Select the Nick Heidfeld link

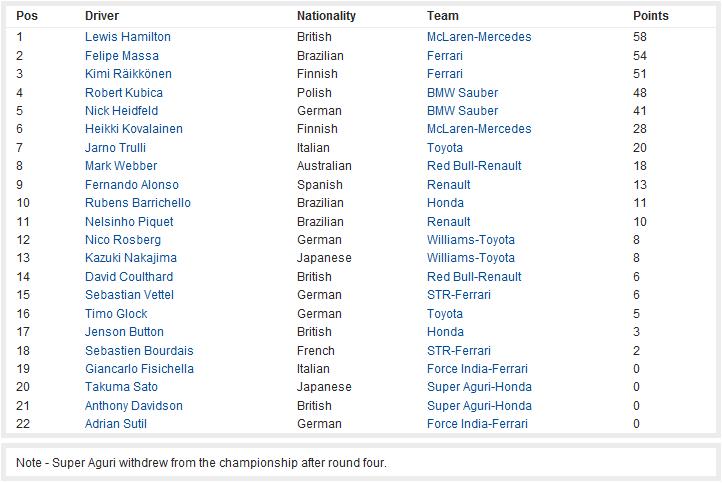[121, 111]
